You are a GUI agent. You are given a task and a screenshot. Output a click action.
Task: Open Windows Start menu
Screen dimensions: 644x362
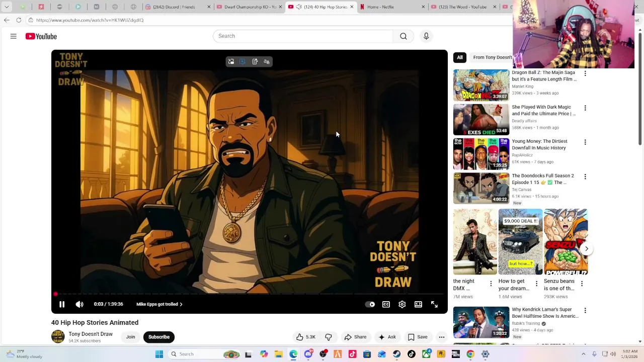(159, 354)
